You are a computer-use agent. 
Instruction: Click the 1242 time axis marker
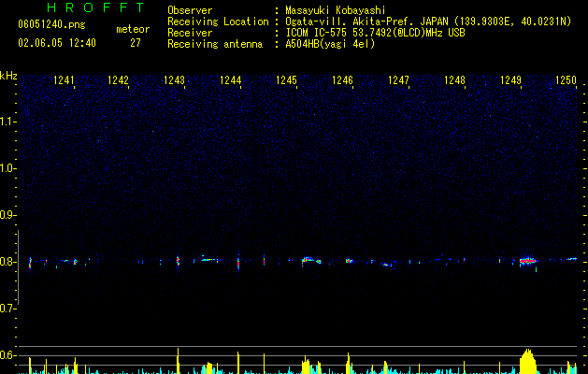(x=118, y=80)
